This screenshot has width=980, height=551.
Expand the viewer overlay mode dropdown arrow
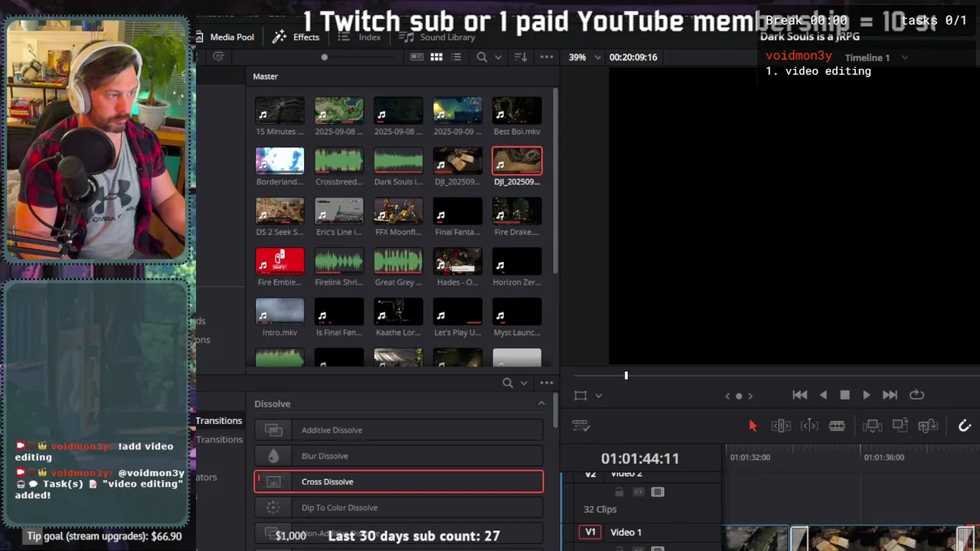pos(599,396)
